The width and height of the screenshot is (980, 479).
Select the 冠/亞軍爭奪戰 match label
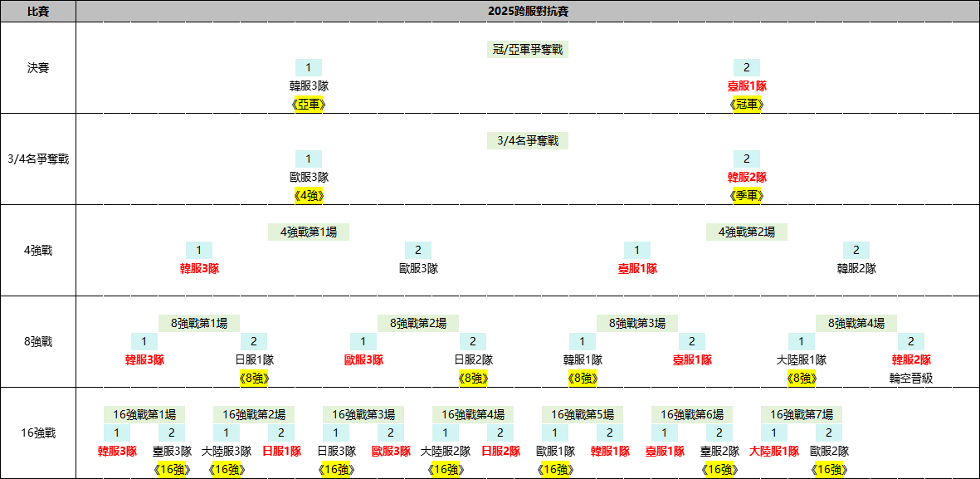(527, 50)
